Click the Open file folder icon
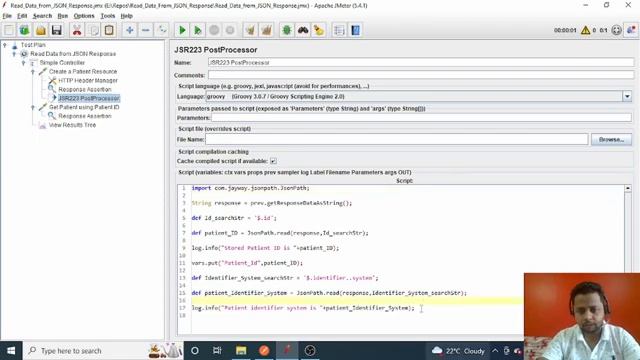Viewport: 640px width, 360px height. [40, 30]
